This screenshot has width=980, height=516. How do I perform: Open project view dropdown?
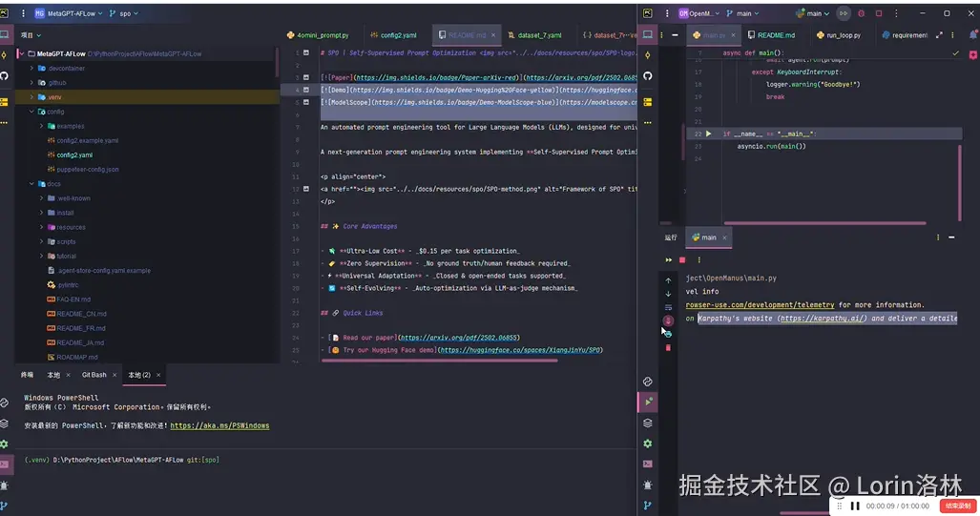click(31, 35)
